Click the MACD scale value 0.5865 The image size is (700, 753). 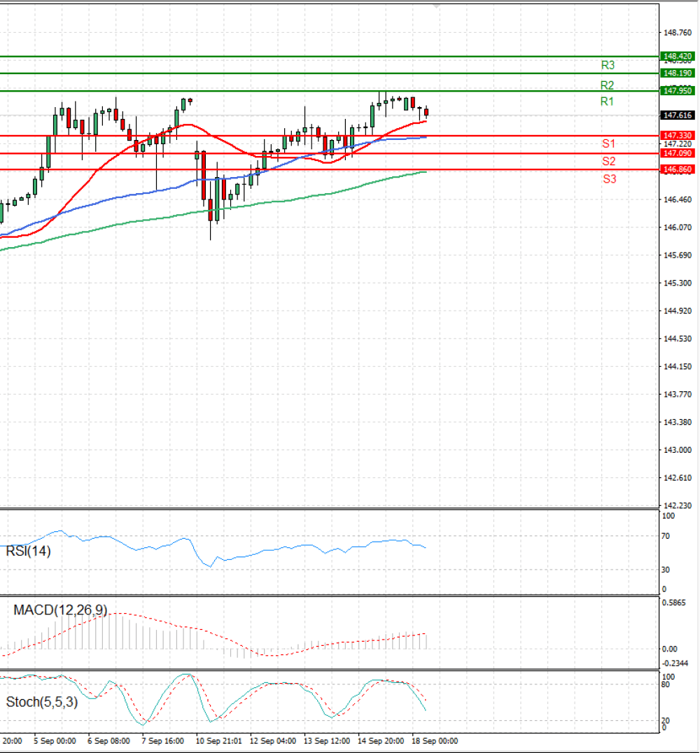pos(674,603)
